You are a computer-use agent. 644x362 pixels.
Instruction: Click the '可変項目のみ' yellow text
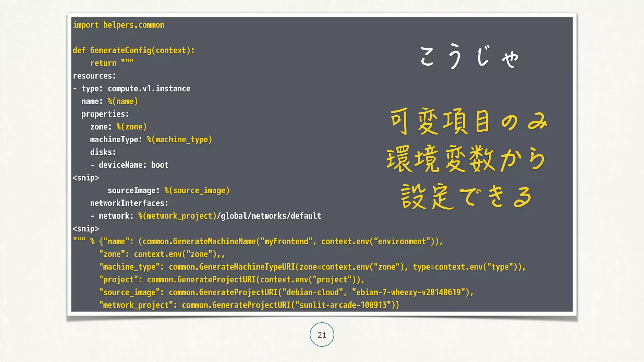point(469,122)
